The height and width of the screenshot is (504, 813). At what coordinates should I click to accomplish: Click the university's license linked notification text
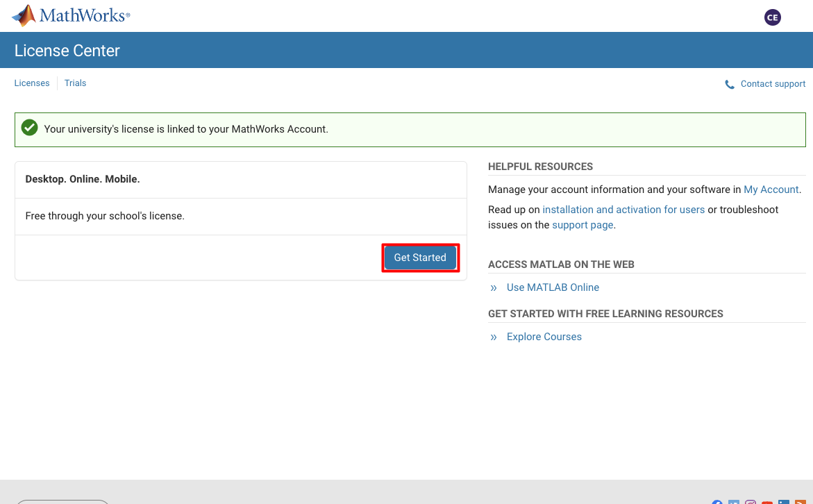[x=186, y=129]
